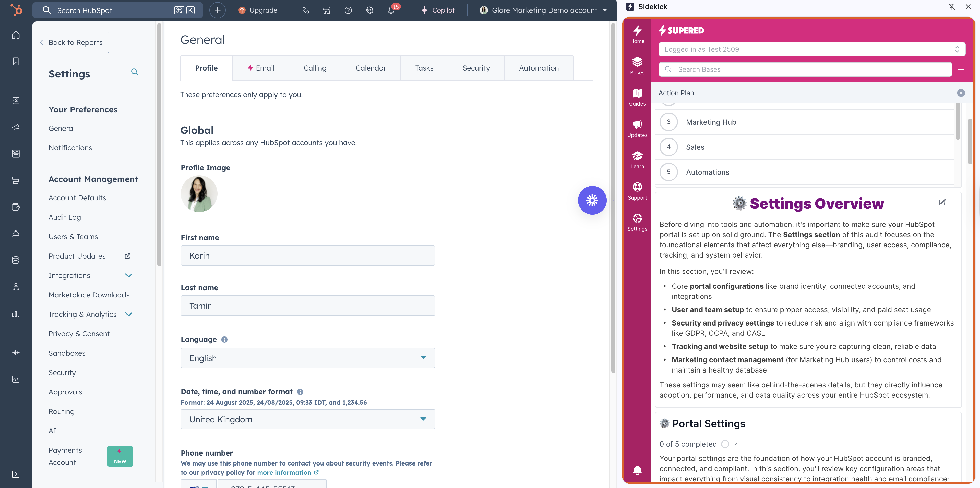
Task: Open the date format dropdown United Kingdom
Action: pos(307,419)
